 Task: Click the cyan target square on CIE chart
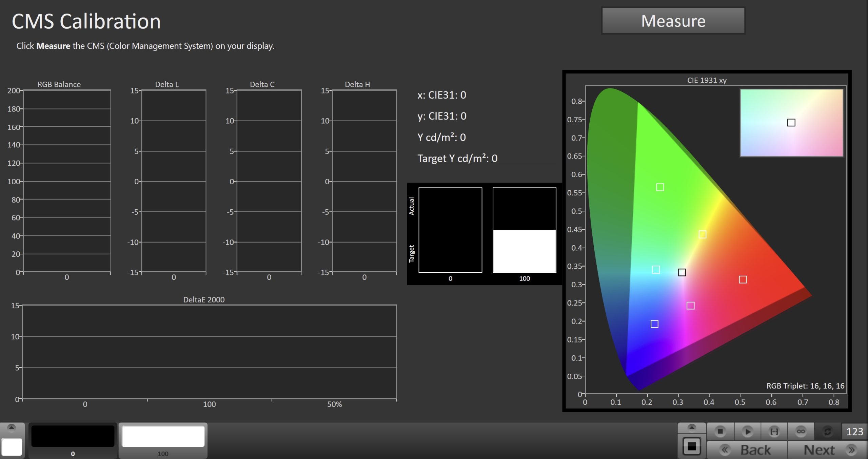[x=656, y=270]
